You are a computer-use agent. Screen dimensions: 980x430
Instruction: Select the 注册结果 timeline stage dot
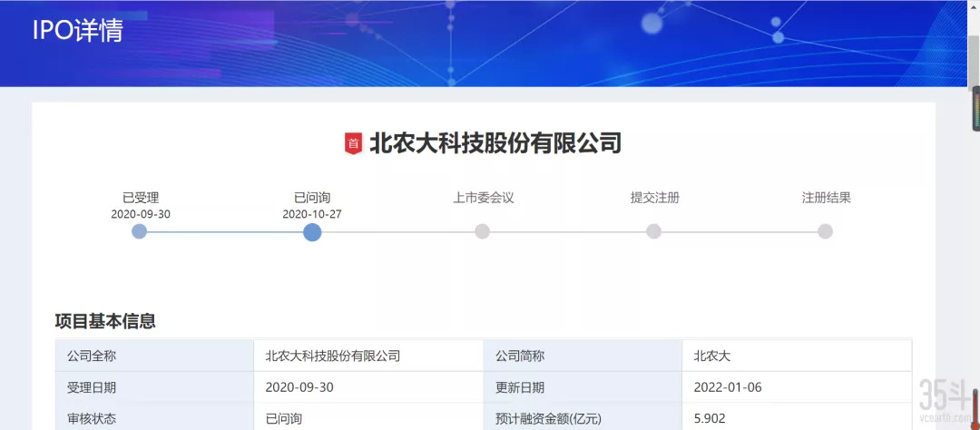(825, 232)
